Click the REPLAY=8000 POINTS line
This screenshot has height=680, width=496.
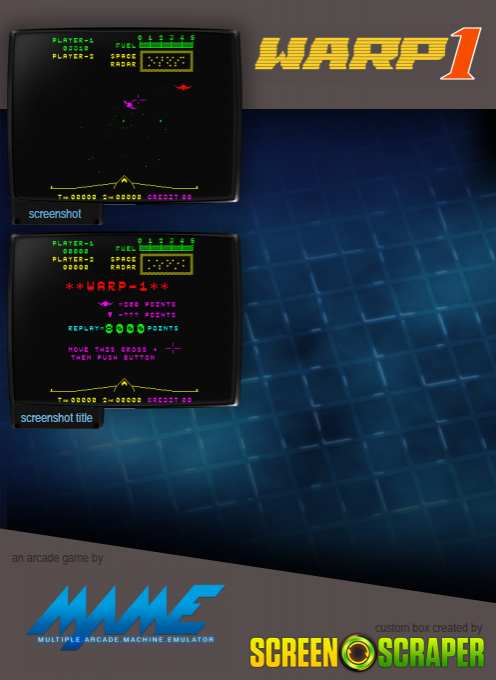coord(123,328)
